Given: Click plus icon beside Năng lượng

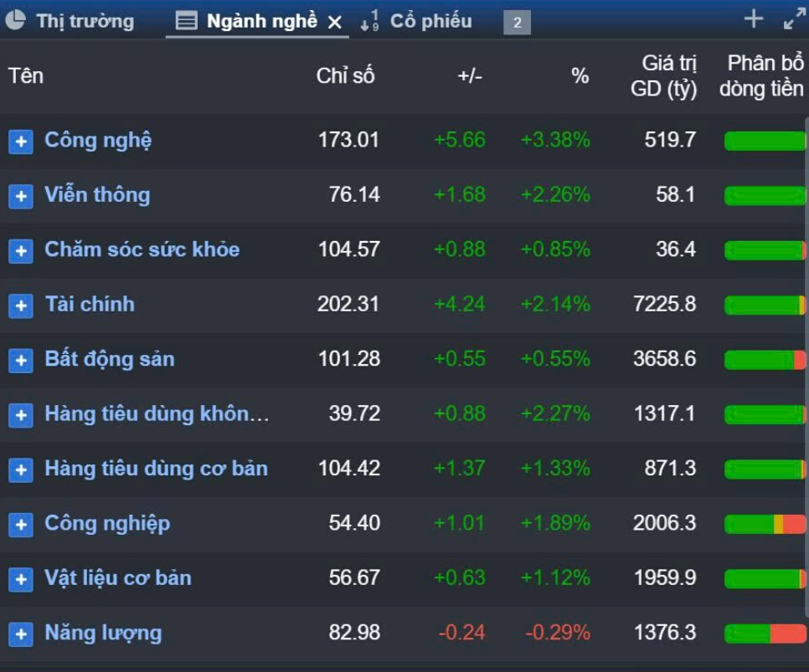Looking at the screenshot, I should point(21,634).
